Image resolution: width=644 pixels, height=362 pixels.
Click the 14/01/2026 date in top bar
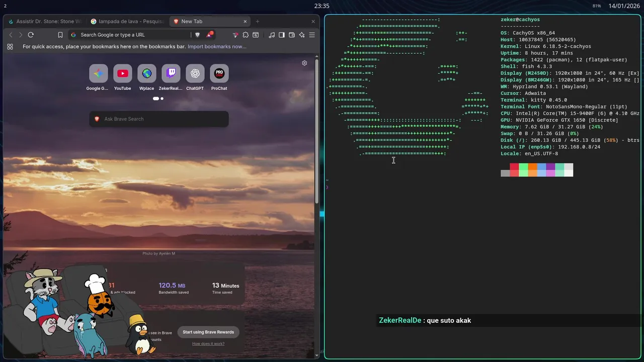pos(623,6)
